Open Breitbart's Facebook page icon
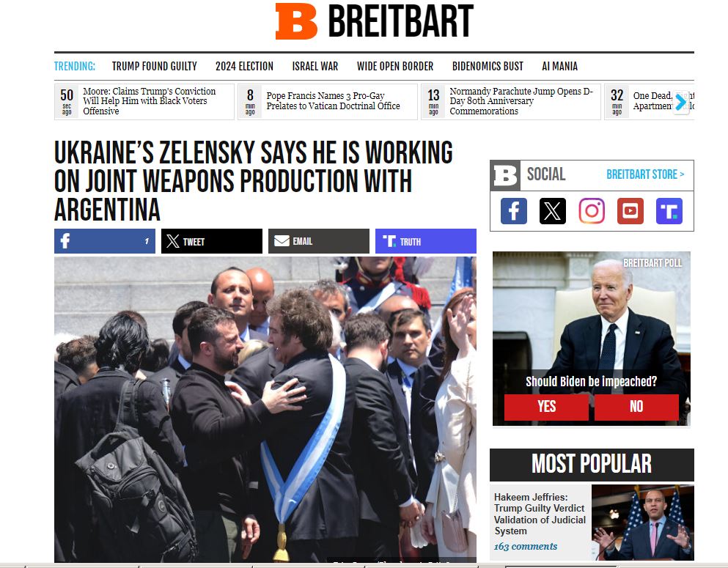Screen dimensions: 728x568 pos(513,211)
